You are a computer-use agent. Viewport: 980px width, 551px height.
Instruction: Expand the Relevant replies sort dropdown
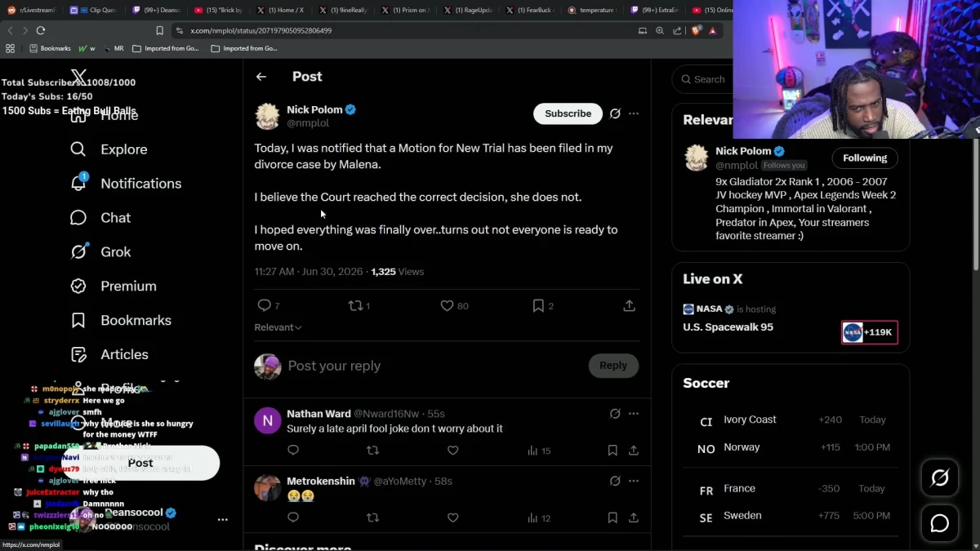click(x=278, y=327)
